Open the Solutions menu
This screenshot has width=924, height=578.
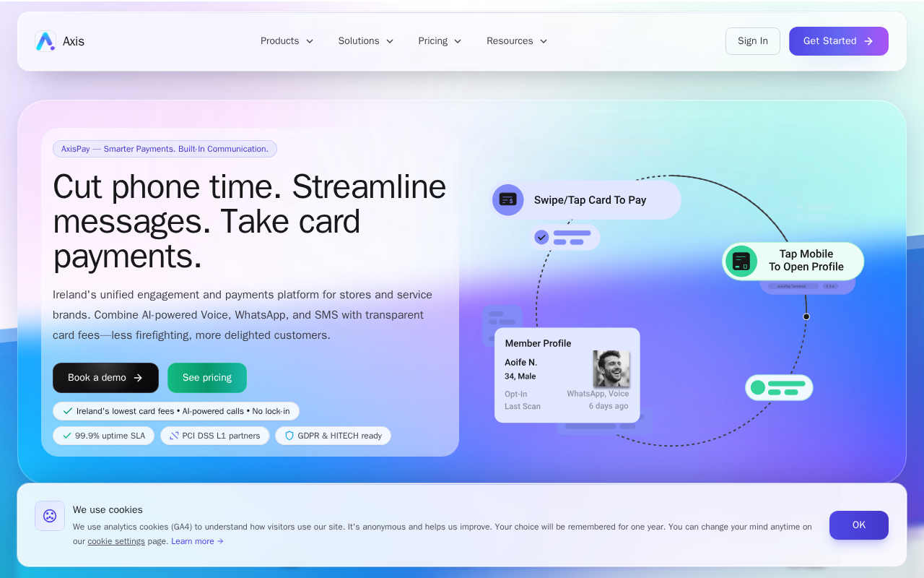click(366, 41)
